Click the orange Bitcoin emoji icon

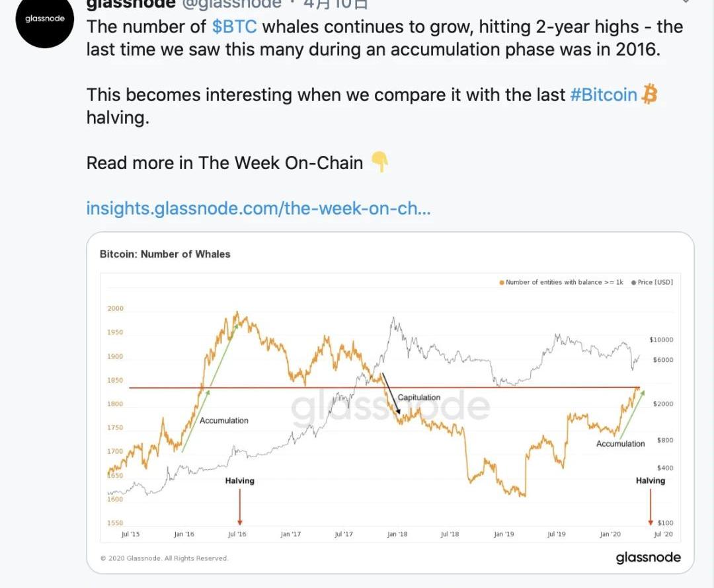pyautogui.click(x=650, y=94)
